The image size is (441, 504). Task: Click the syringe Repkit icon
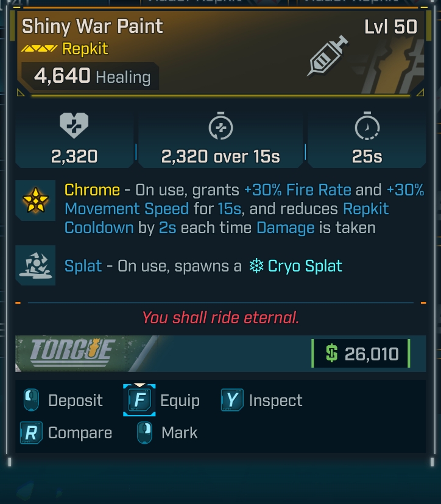[x=328, y=55]
